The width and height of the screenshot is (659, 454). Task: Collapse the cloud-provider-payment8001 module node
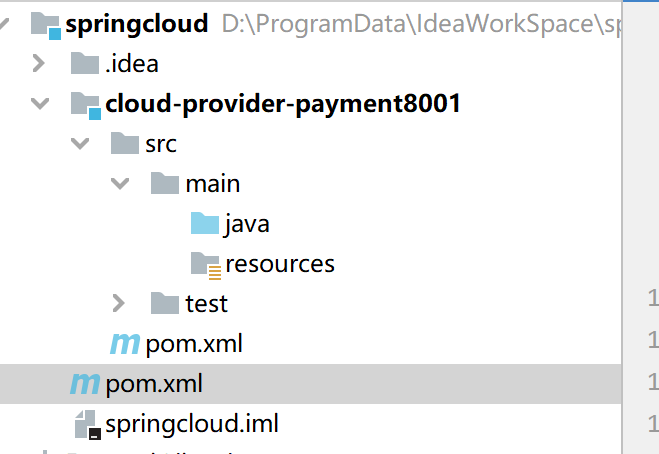[x=40, y=103]
